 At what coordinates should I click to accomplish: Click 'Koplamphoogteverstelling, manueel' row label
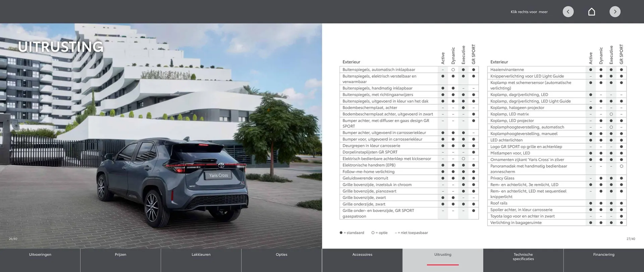(x=524, y=133)
